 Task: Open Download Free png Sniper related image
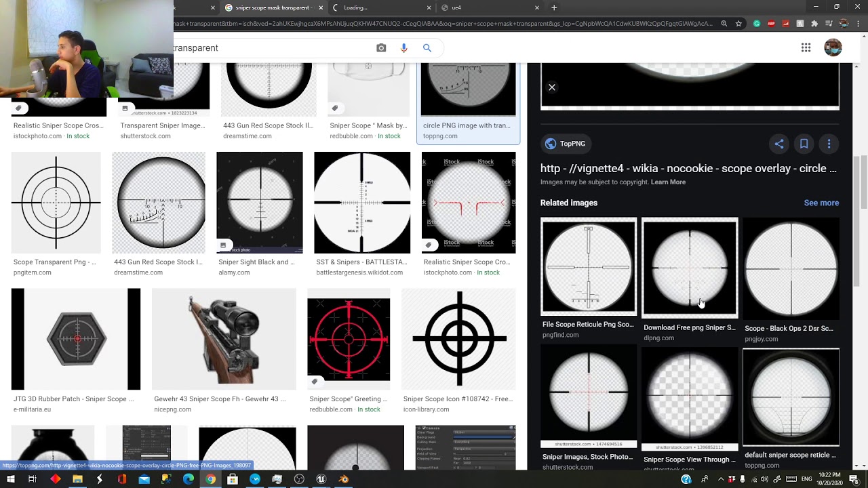point(690,268)
